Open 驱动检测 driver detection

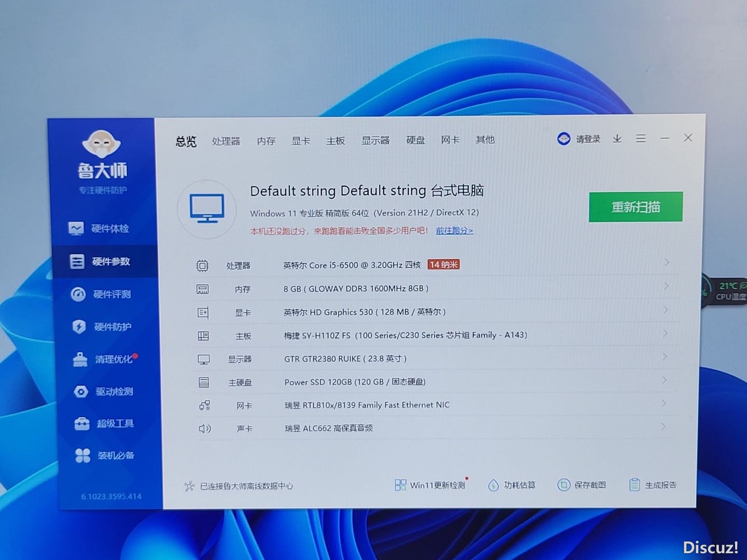(x=104, y=391)
